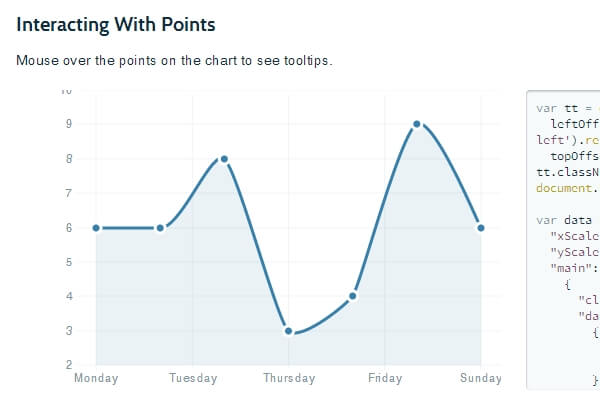Screen dimensions: 600x400
Task: Click the Friday x-axis label
Action: pyautogui.click(x=385, y=378)
